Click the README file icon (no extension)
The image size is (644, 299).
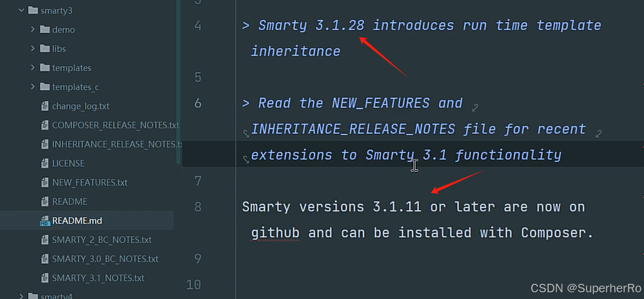45,201
